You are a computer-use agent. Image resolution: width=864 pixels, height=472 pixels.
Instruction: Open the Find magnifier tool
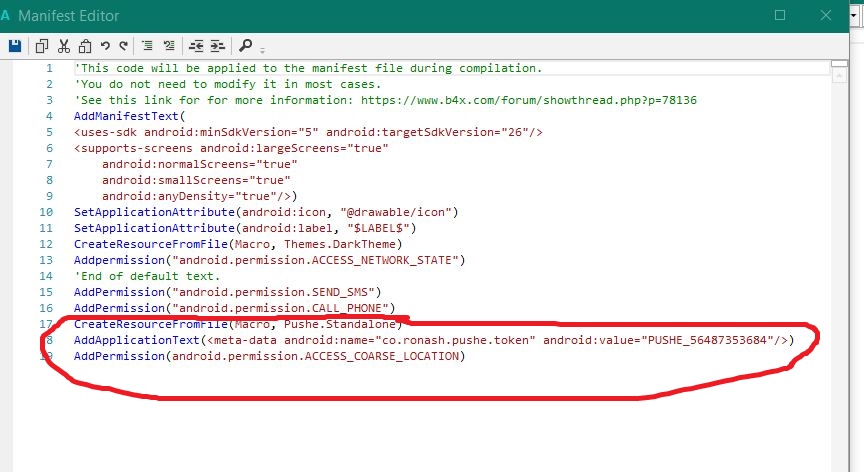(x=245, y=46)
